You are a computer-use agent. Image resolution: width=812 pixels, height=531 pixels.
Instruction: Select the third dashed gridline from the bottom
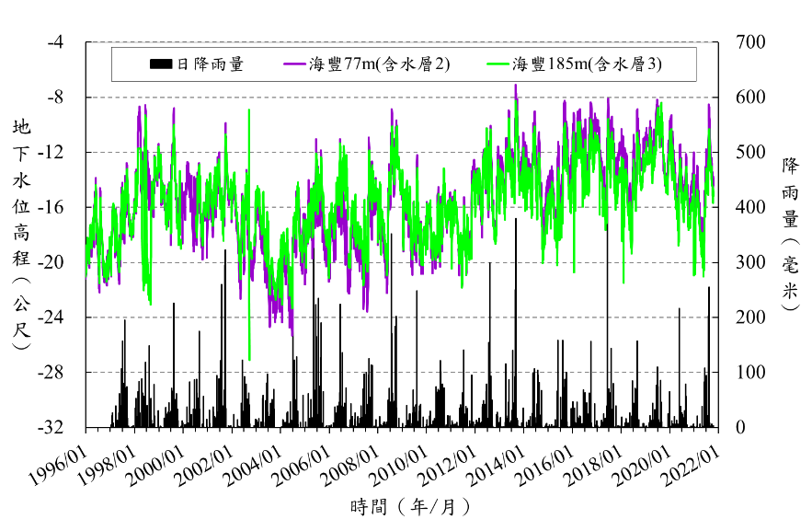tap(403, 262)
